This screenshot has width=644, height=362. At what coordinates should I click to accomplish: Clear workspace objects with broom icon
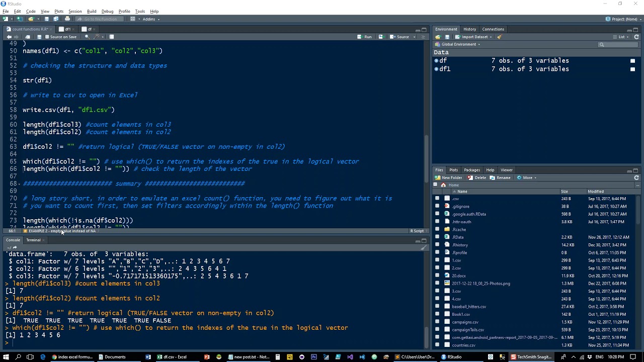tap(499, 37)
